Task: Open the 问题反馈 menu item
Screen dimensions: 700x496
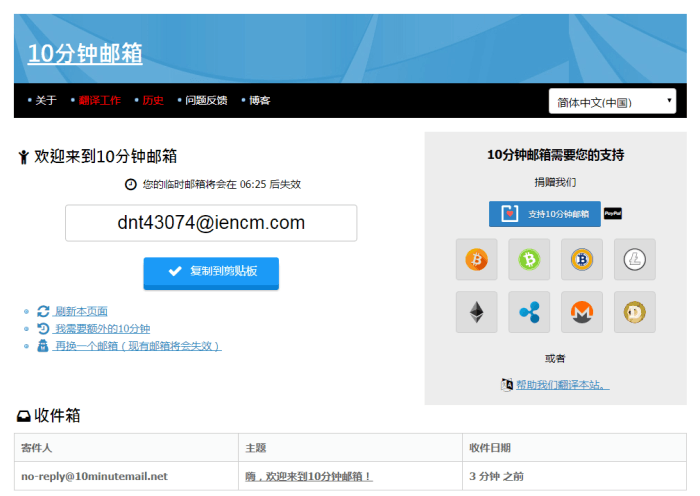Action: 206,100
